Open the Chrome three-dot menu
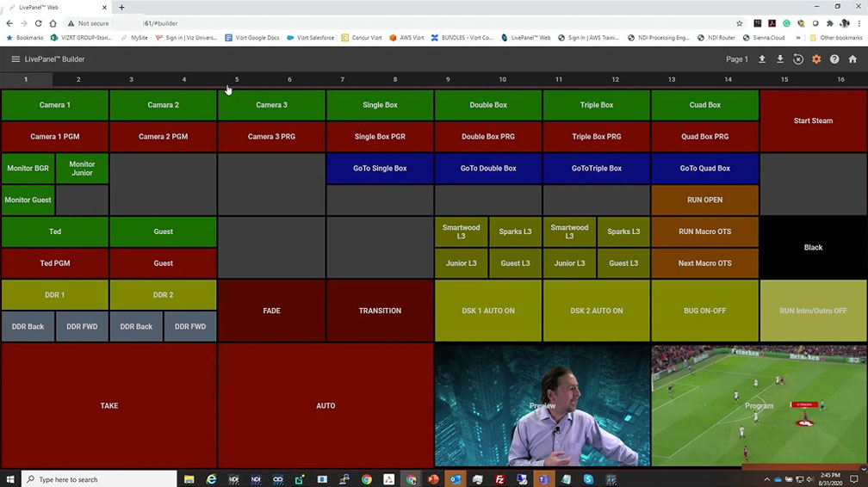This screenshot has height=487, width=868. pyautogui.click(x=859, y=23)
